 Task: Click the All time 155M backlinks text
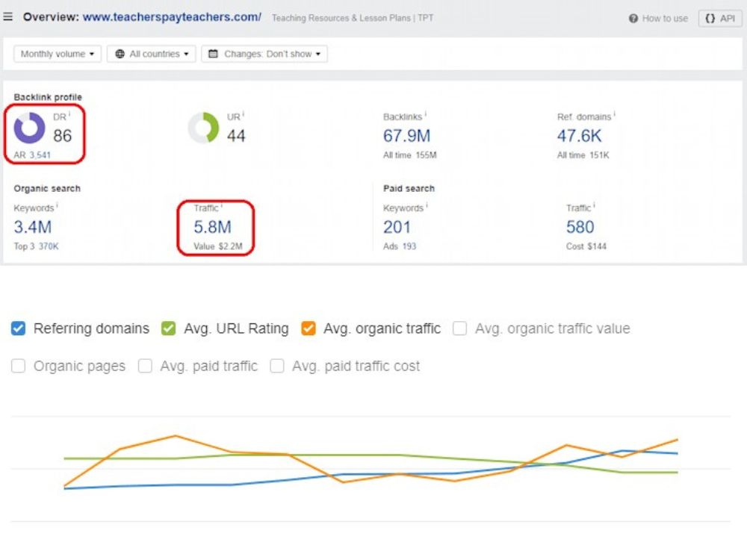[409, 155]
